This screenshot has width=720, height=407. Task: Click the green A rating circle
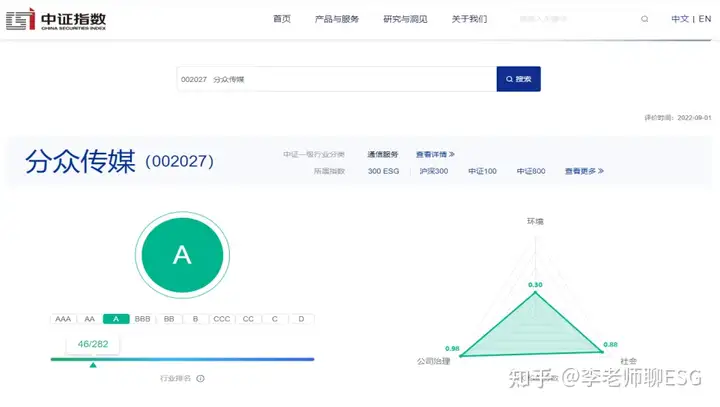(182, 255)
